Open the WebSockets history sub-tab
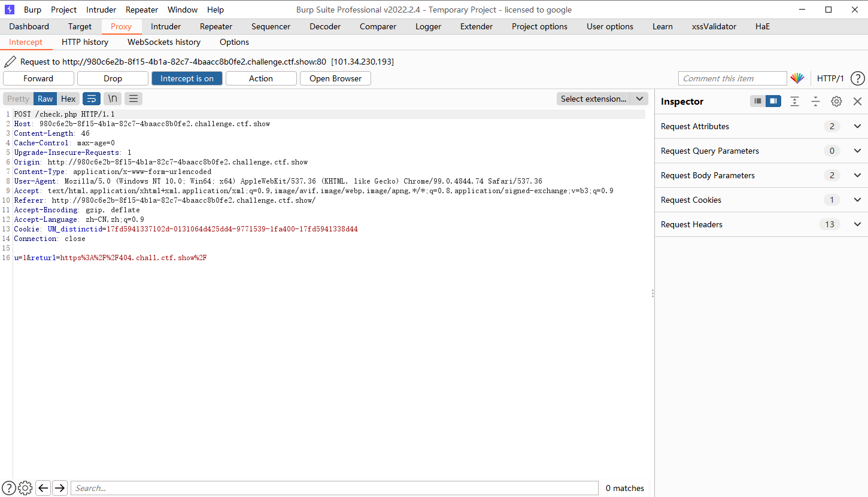 point(164,42)
